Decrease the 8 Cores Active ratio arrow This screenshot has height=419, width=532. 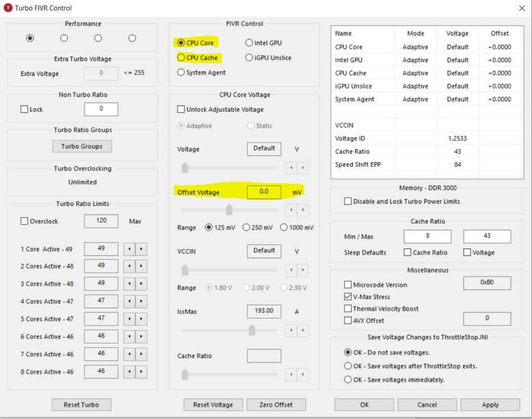[x=129, y=372]
